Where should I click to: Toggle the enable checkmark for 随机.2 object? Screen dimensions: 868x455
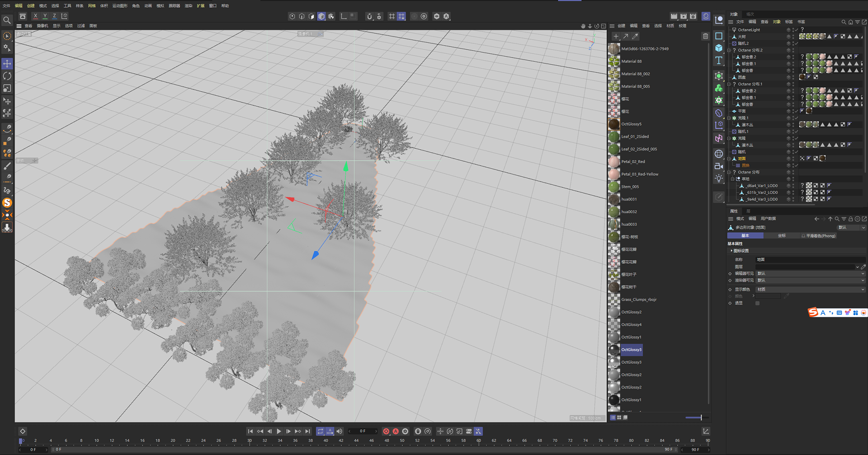(796, 43)
